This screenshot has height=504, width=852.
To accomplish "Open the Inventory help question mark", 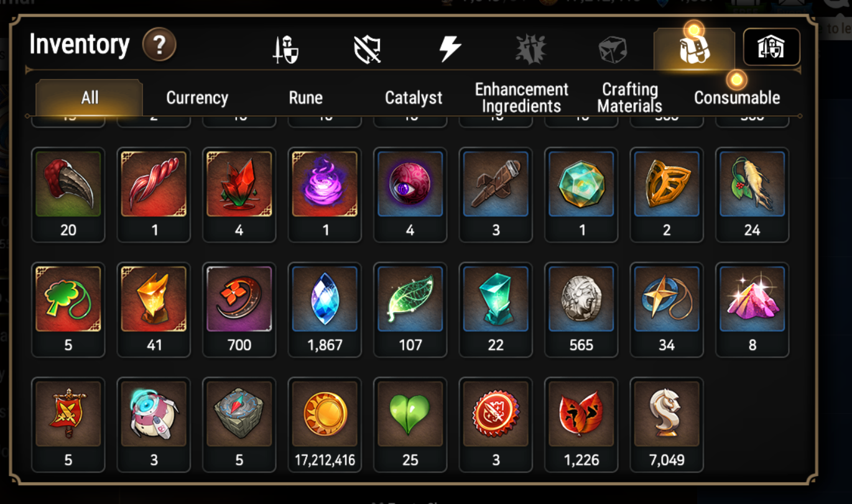I will 159,45.
